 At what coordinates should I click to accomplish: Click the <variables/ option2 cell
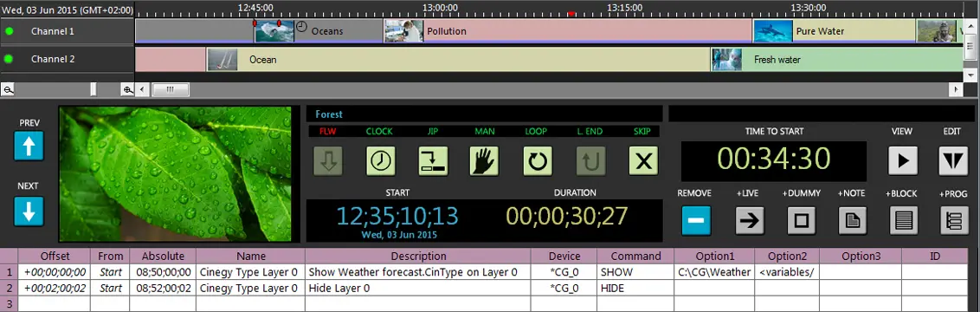coord(787,272)
